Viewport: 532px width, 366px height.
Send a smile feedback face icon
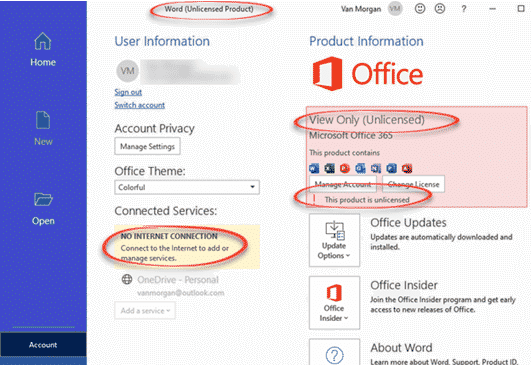[x=420, y=9]
